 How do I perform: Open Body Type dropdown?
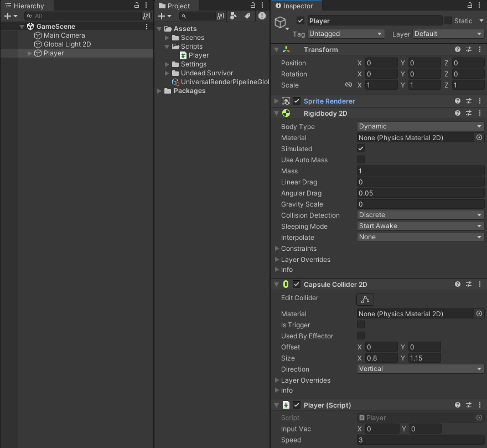[x=421, y=126]
